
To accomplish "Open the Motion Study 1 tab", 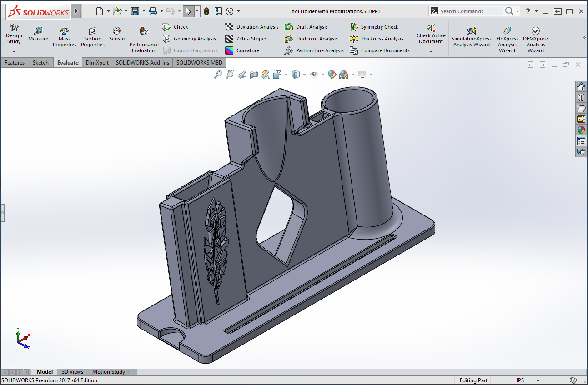I will [x=111, y=372].
